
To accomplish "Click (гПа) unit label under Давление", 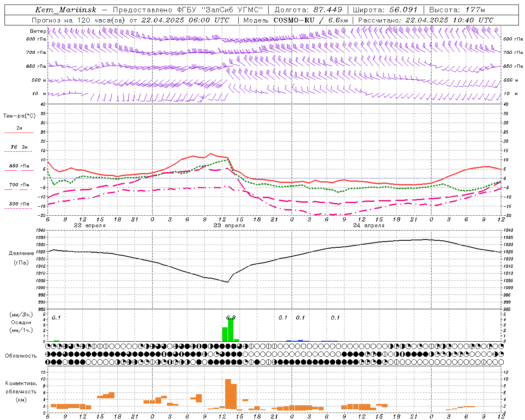I will [x=21, y=263].
